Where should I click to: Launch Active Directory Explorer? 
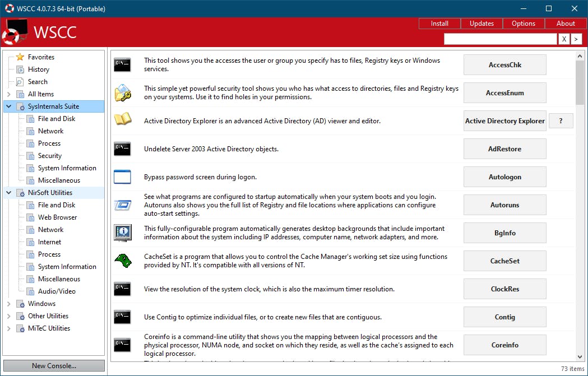click(x=504, y=120)
